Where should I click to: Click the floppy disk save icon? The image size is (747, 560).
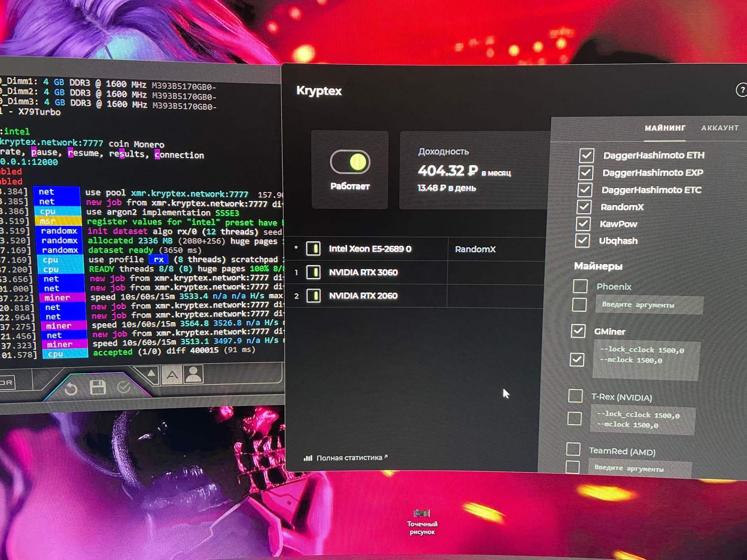point(98,387)
